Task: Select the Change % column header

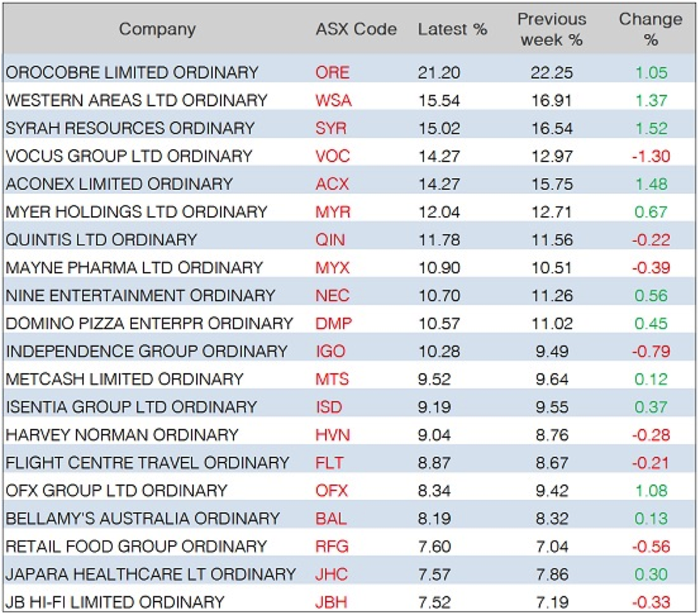Action: (x=650, y=30)
